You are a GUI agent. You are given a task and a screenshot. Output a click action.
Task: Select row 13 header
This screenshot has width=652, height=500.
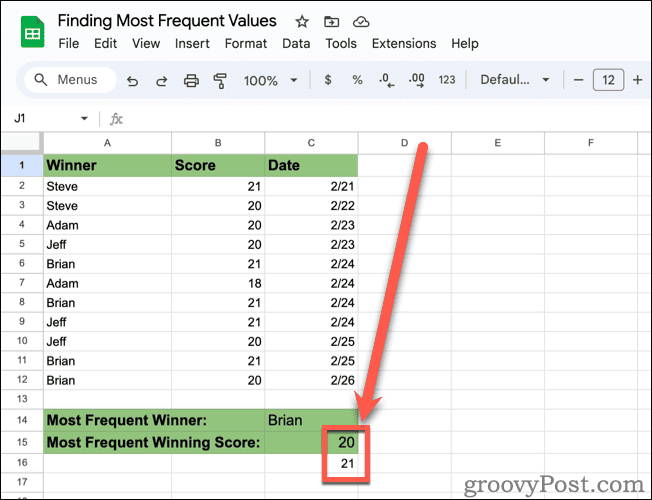coord(22,399)
